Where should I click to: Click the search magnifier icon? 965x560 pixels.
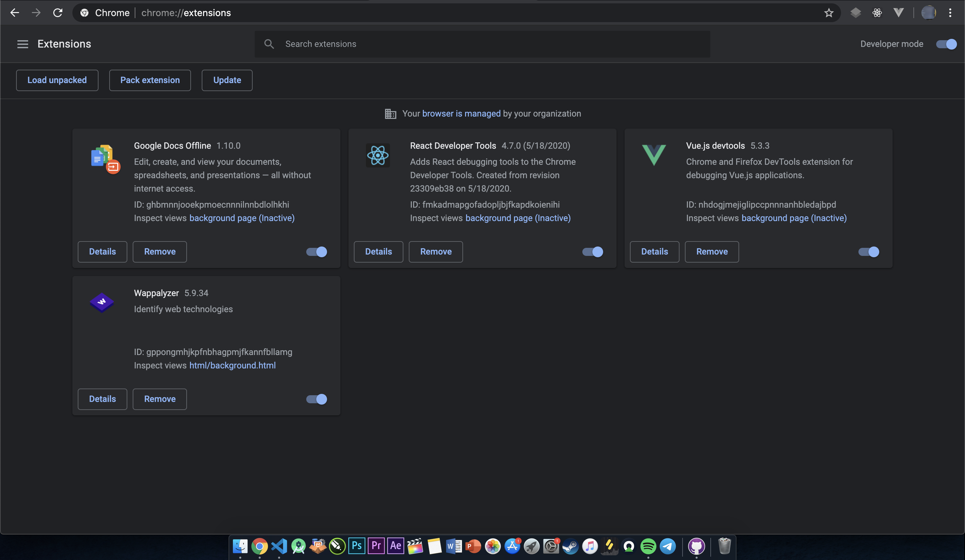coord(269,44)
